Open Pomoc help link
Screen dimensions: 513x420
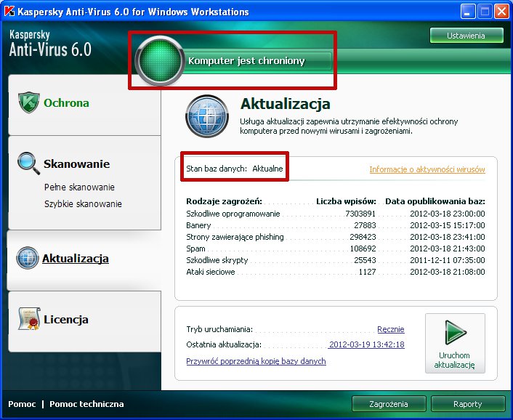click(22, 404)
